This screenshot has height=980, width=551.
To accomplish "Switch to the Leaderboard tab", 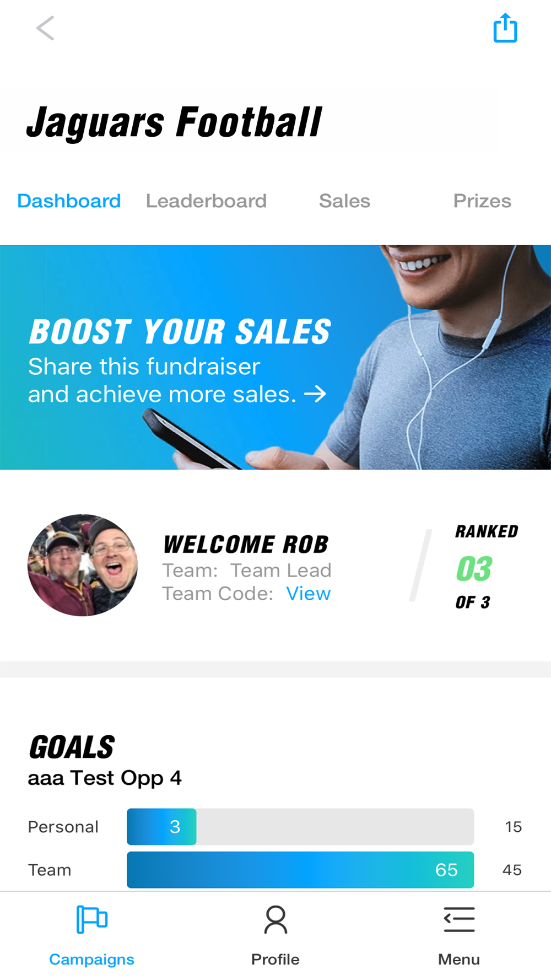I will [206, 201].
